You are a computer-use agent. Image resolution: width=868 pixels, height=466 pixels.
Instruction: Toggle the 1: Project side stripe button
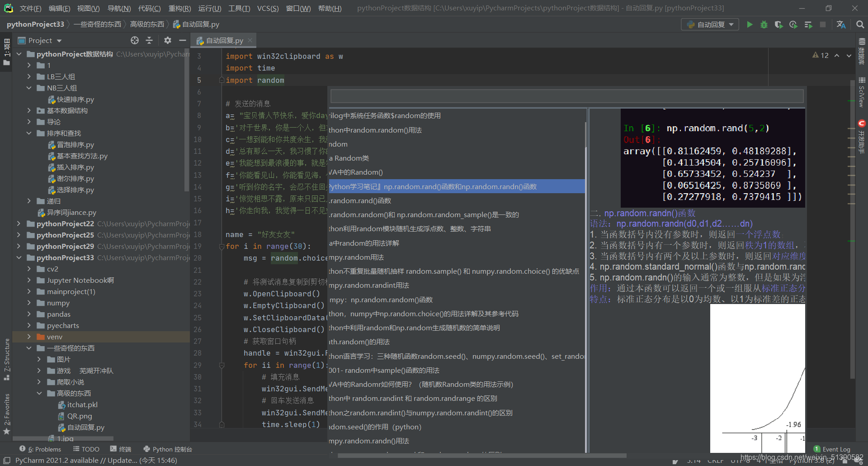coord(6,52)
